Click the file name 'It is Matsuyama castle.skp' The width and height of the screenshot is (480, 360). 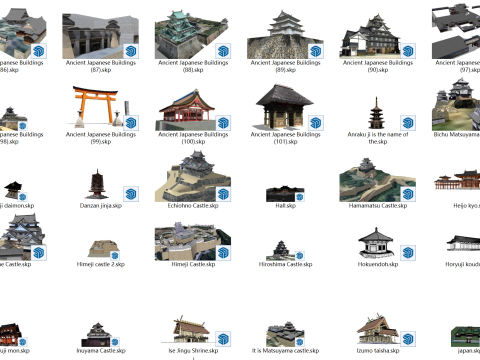click(x=285, y=351)
